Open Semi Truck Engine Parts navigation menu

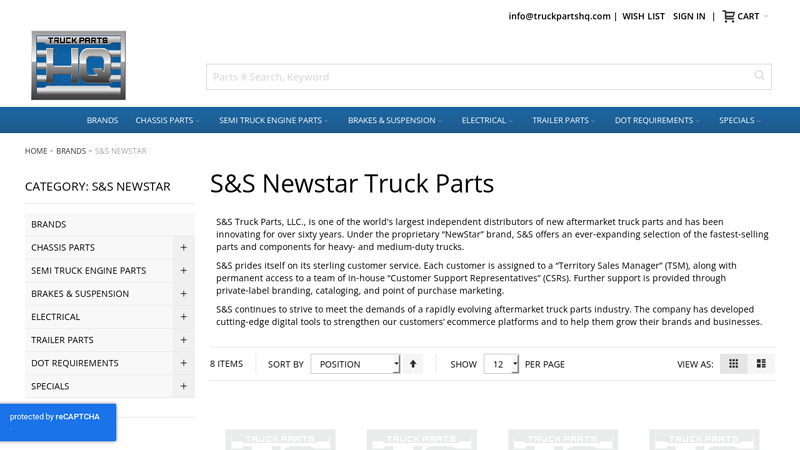click(x=273, y=120)
